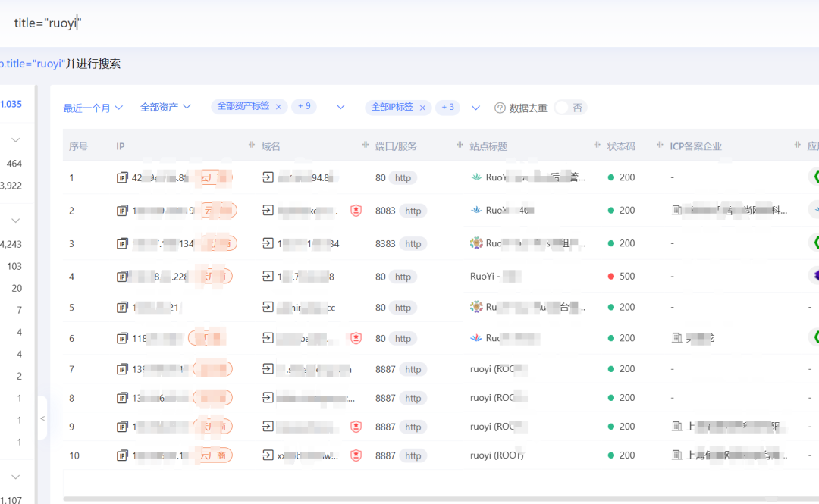This screenshot has height=504, width=819.
Task: Click the IP icon in row 10
Action: click(121, 455)
